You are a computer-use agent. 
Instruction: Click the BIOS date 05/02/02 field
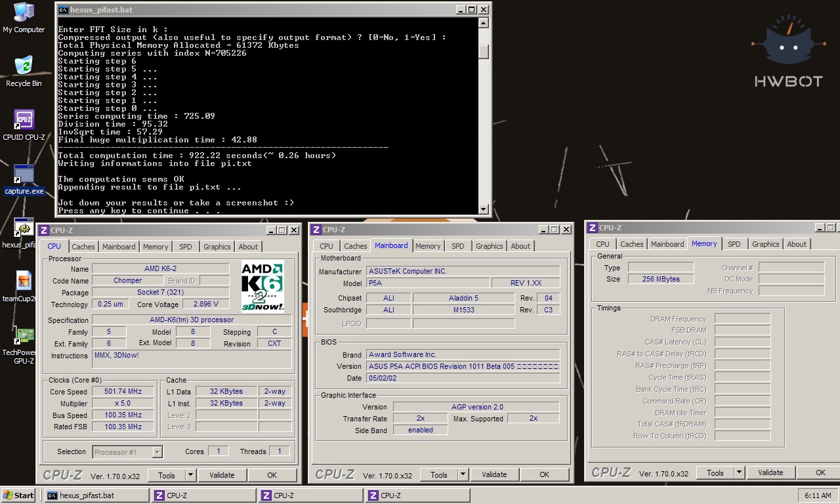463,378
